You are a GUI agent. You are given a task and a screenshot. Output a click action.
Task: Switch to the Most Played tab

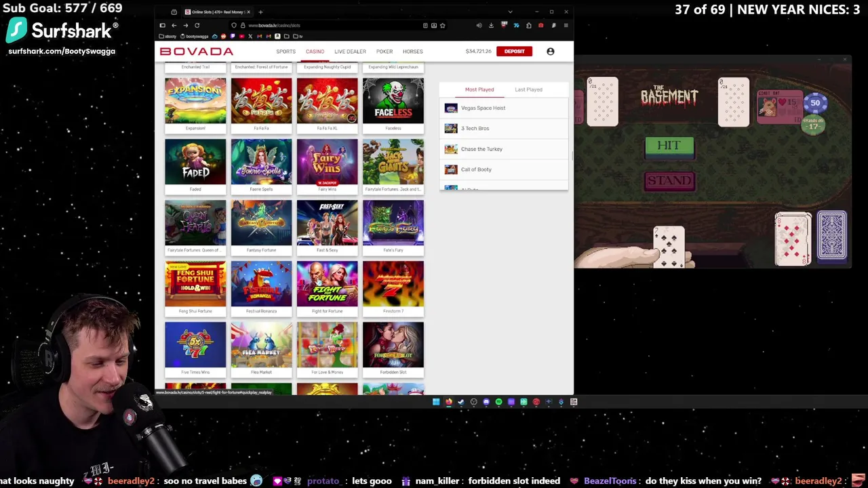point(479,89)
